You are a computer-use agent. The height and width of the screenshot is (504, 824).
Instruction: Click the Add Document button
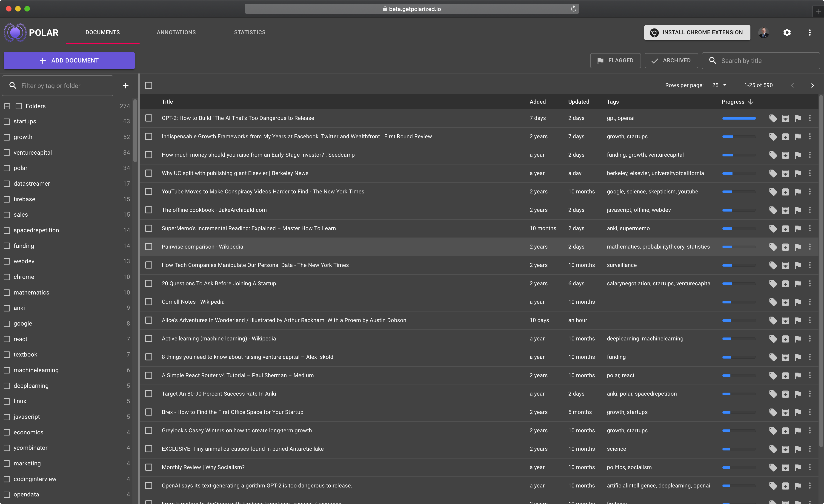coord(69,60)
